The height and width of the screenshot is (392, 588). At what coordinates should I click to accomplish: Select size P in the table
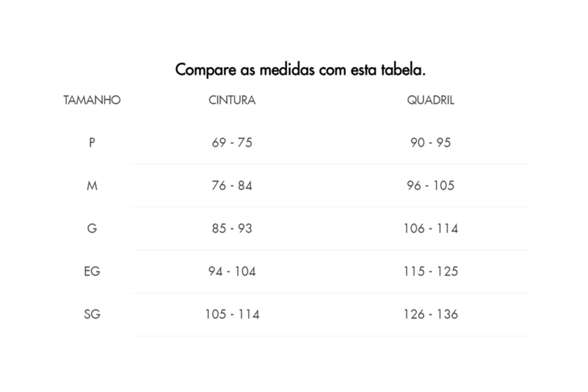pos(92,143)
